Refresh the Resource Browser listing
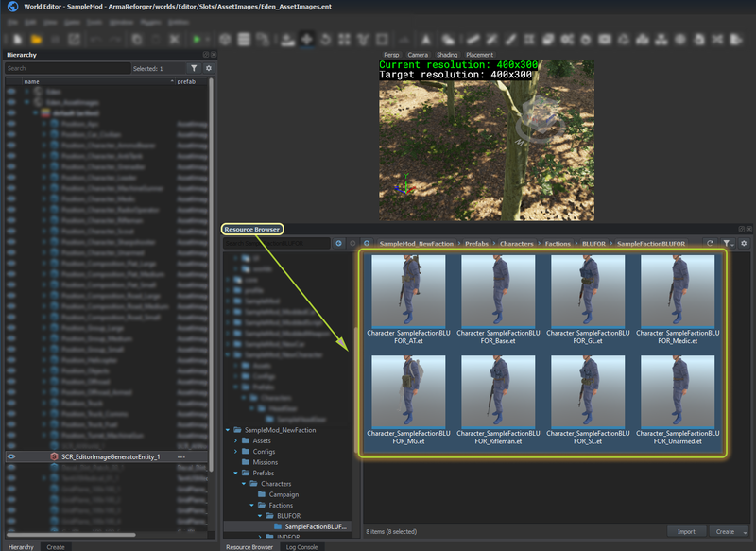 [710, 244]
